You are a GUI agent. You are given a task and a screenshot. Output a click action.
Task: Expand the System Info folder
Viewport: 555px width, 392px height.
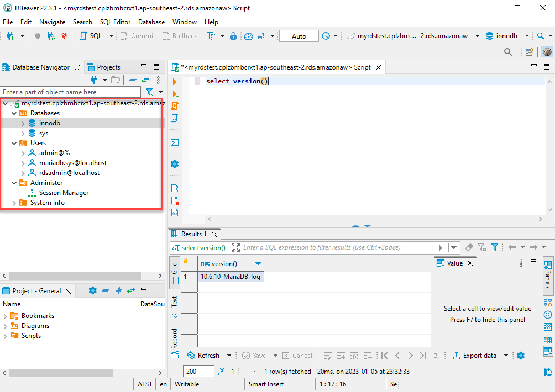click(x=14, y=203)
